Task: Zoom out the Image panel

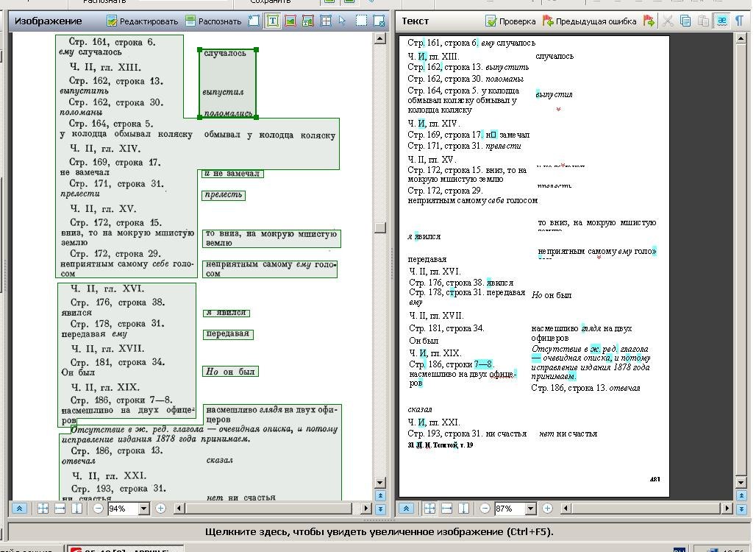Action: click(x=98, y=508)
